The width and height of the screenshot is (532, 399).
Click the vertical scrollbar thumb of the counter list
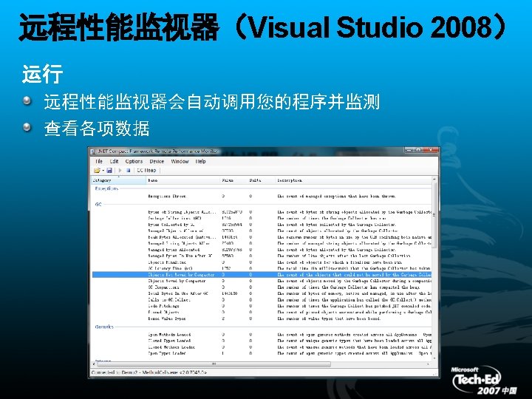click(434, 215)
